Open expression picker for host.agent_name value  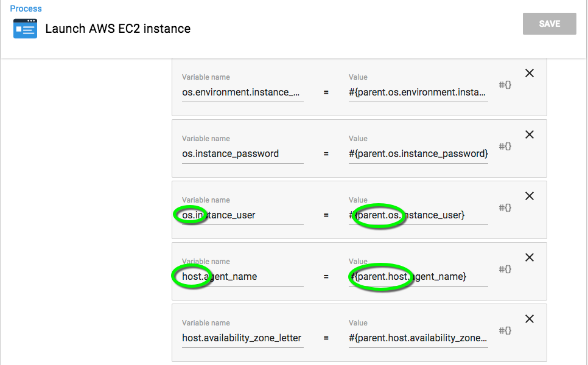505,269
